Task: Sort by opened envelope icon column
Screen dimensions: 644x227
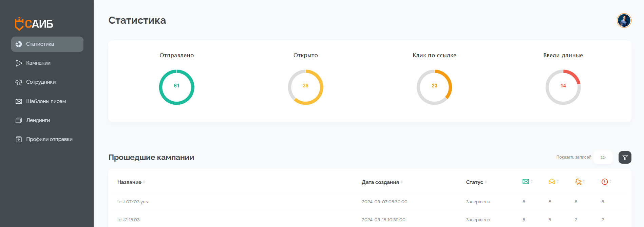Action: pyautogui.click(x=552, y=182)
